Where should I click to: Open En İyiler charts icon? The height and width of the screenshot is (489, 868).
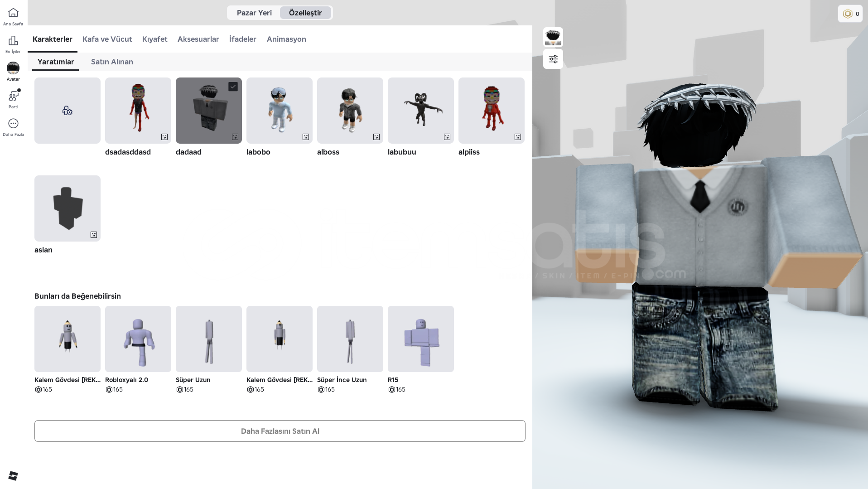pyautogui.click(x=13, y=41)
